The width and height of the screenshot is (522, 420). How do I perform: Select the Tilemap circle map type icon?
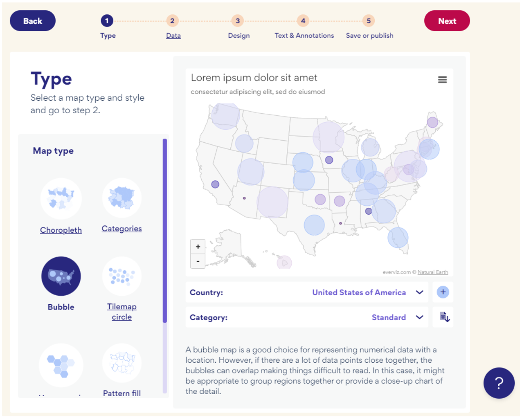(122, 276)
